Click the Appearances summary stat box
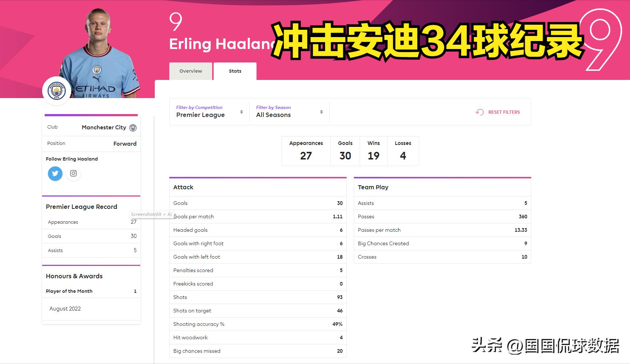The height and width of the screenshot is (364, 630). point(306,151)
